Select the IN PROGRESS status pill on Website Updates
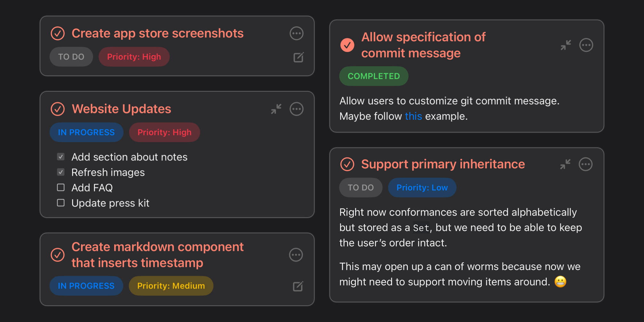This screenshot has height=322, width=644. pos(86,132)
